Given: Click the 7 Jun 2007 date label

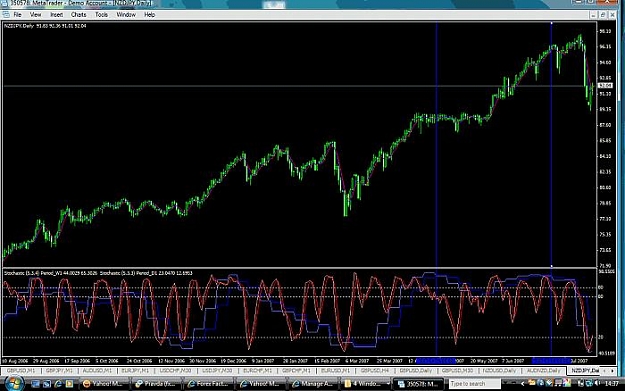Looking at the screenshot, I should 513,361.
